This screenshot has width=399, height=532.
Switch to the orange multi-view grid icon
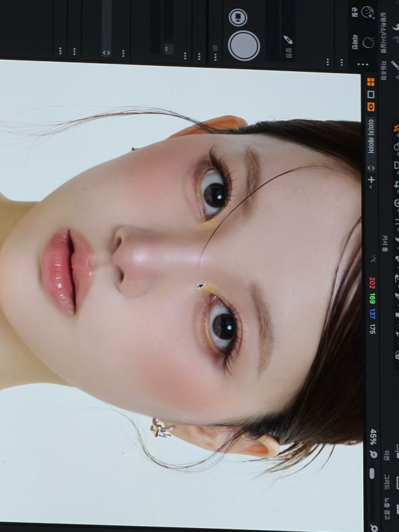[x=370, y=82]
